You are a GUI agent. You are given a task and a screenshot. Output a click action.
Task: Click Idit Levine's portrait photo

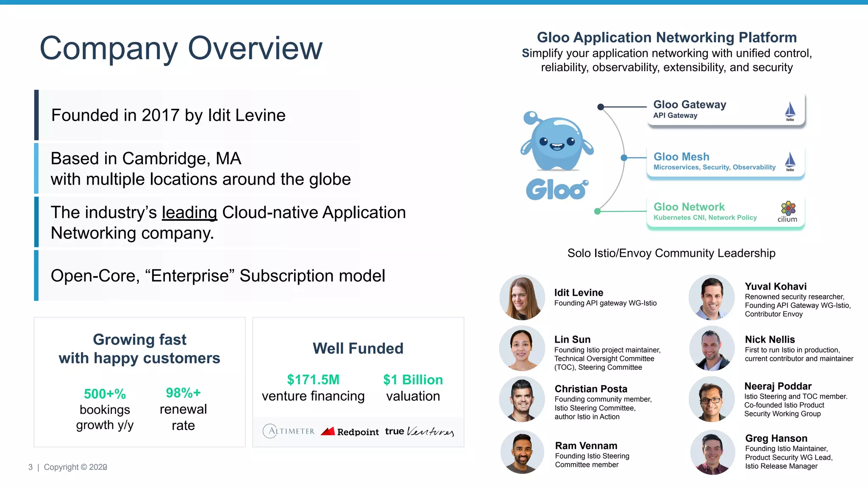522,297
